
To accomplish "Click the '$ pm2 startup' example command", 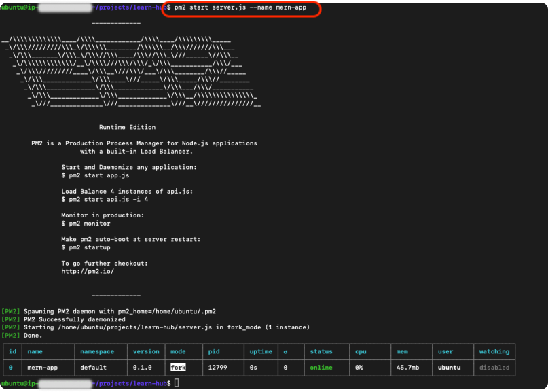I will pos(86,247).
